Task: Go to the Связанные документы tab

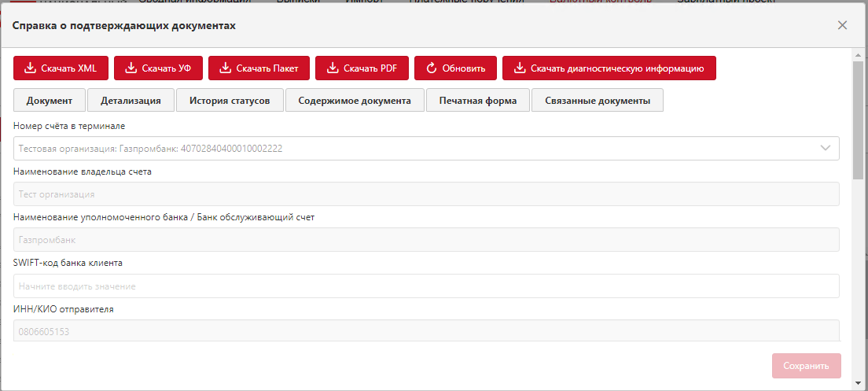Action: click(x=597, y=101)
